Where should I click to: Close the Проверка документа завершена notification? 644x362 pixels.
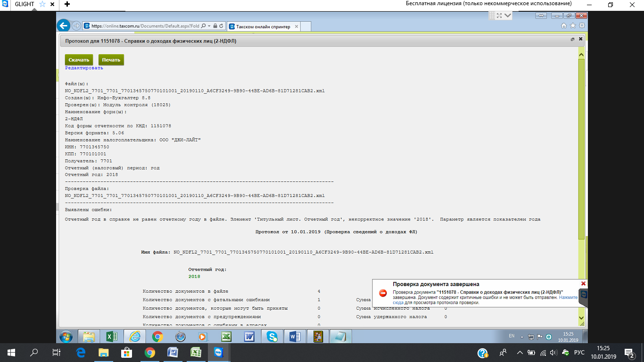tap(583, 283)
